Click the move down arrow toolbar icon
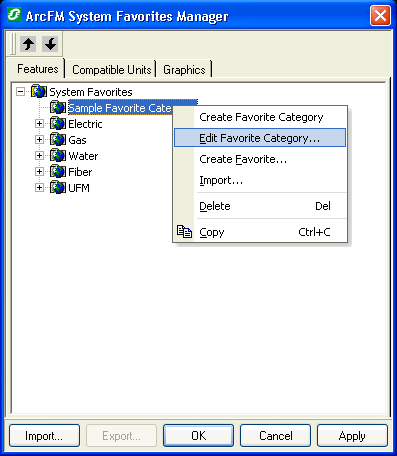Image resolution: width=397 pixels, height=456 pixels. [x=50, y=44]
